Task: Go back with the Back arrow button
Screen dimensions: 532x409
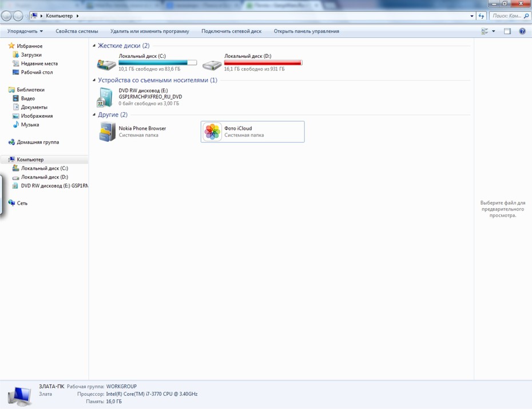Action: pos(6,15)
